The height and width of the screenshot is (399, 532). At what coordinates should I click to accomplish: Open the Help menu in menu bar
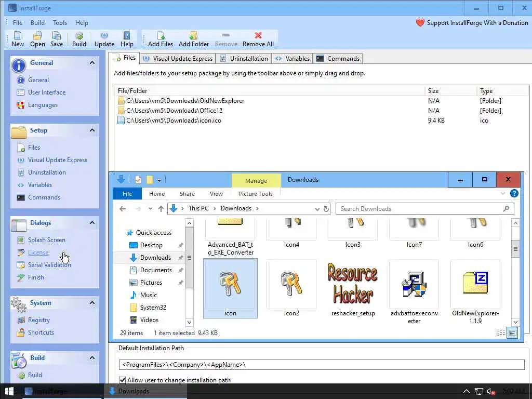(82, 23)
